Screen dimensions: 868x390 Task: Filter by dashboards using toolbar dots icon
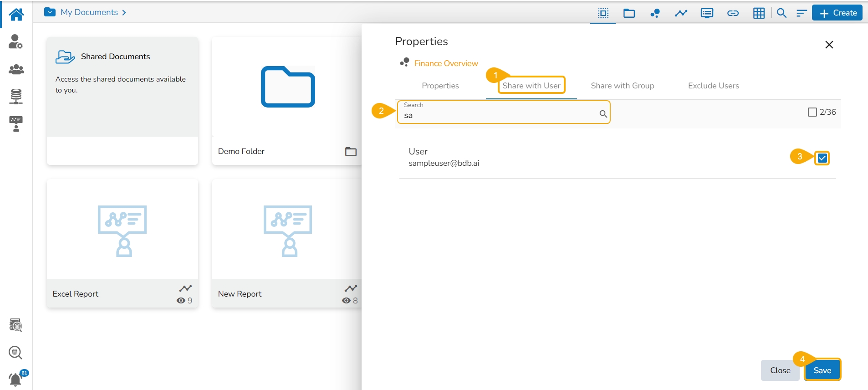[655, 13]
